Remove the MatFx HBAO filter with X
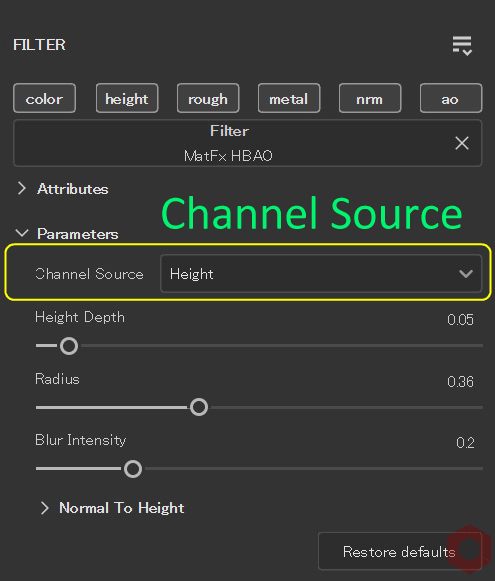The height and width of the screenshot is (581, 495). click(x=462, y=143)
